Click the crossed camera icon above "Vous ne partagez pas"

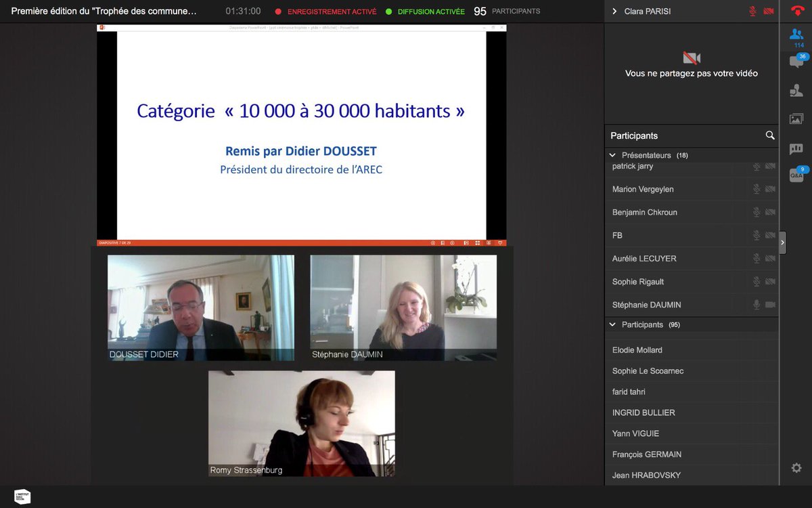[x=692, y=58]
